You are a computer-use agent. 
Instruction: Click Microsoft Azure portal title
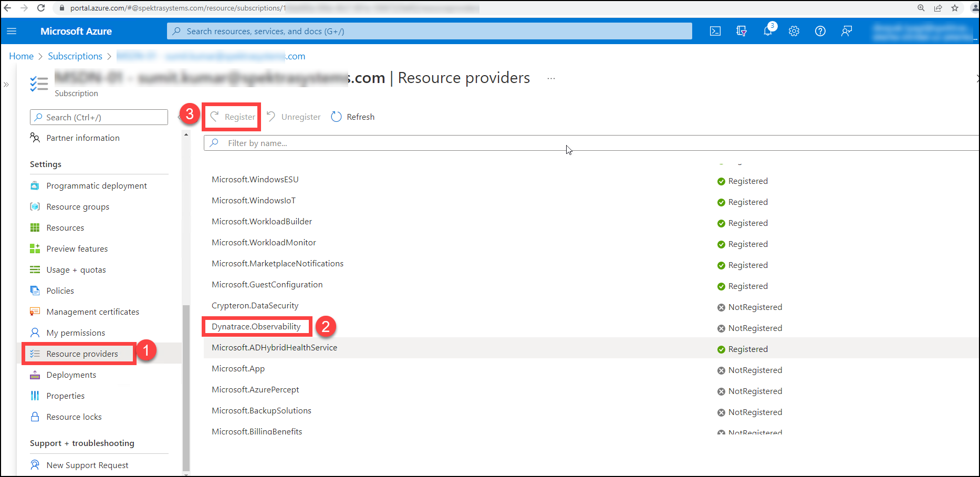coord(76,32)
